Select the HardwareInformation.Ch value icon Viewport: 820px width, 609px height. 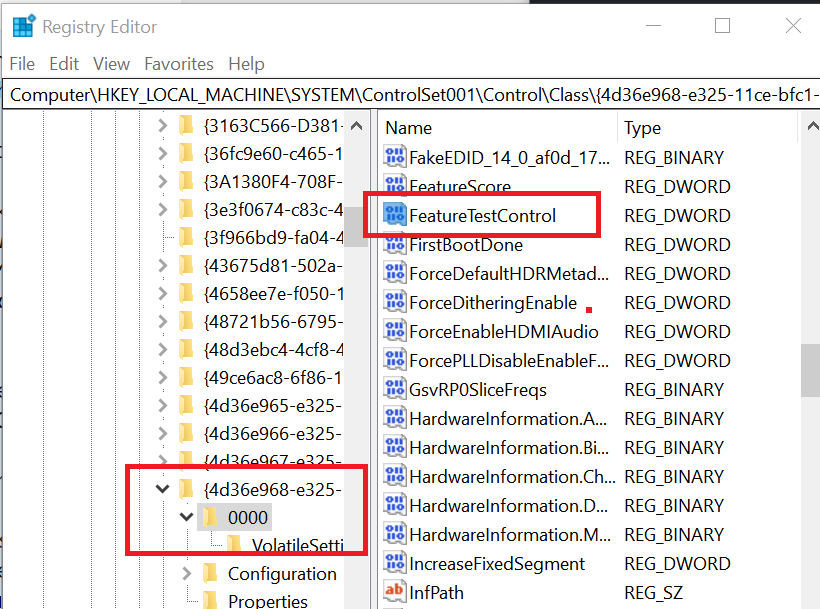point(394,476)
